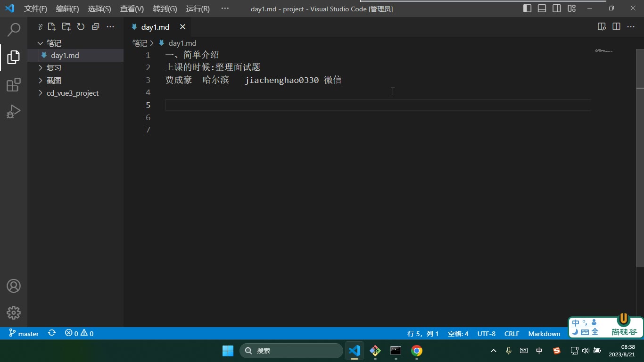Open errors and warnings indicator
The width and height of the screenshot is (644, 362).
(x=79, y=333)
